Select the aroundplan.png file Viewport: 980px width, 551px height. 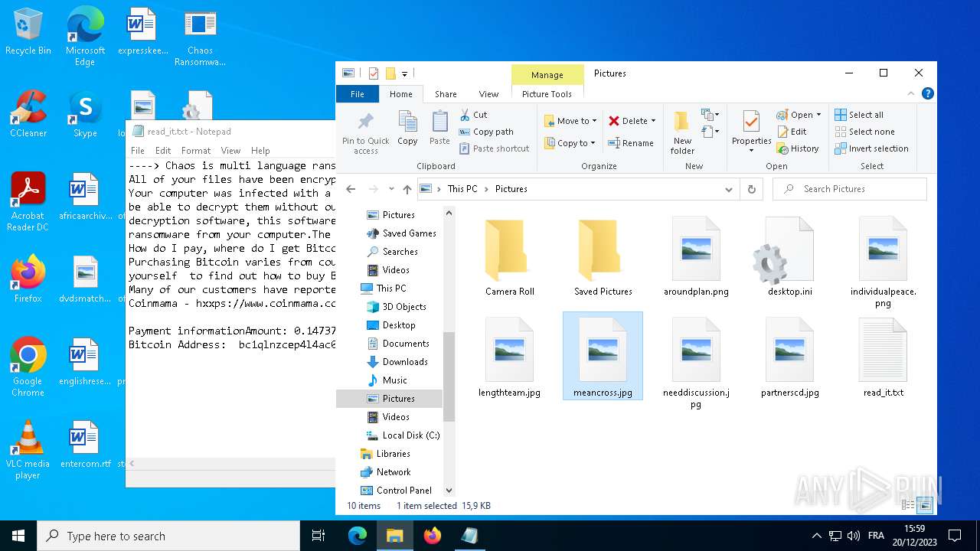[696, 256]
